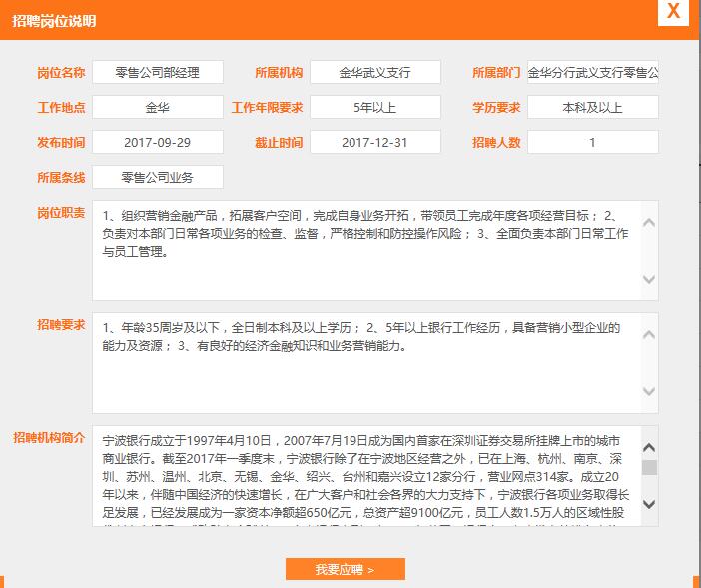Focus the 招聘人数 field showing 1
Viewport: 701px width, 588px height.
(592, 143)
